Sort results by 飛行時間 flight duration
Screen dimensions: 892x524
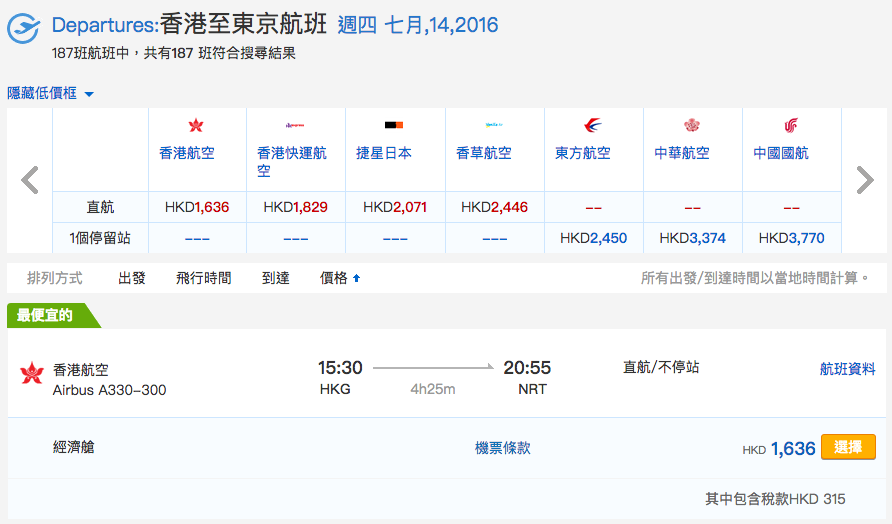(204, 278)
